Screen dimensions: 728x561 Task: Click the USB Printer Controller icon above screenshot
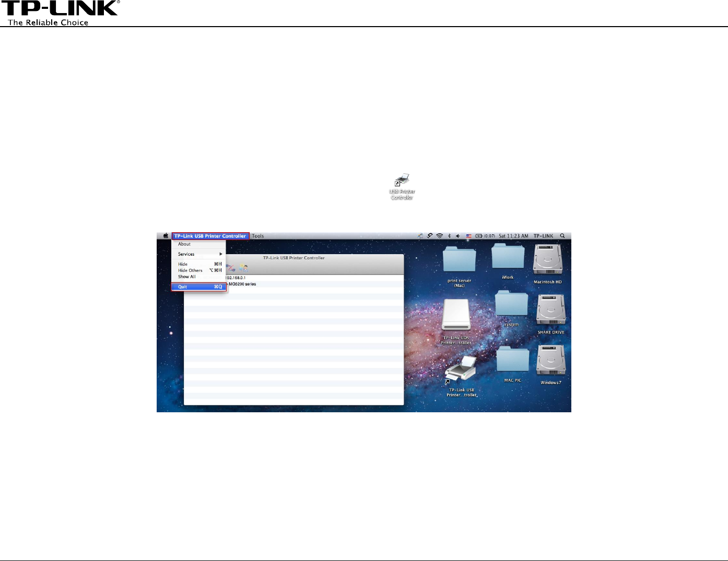pos(402,187)
